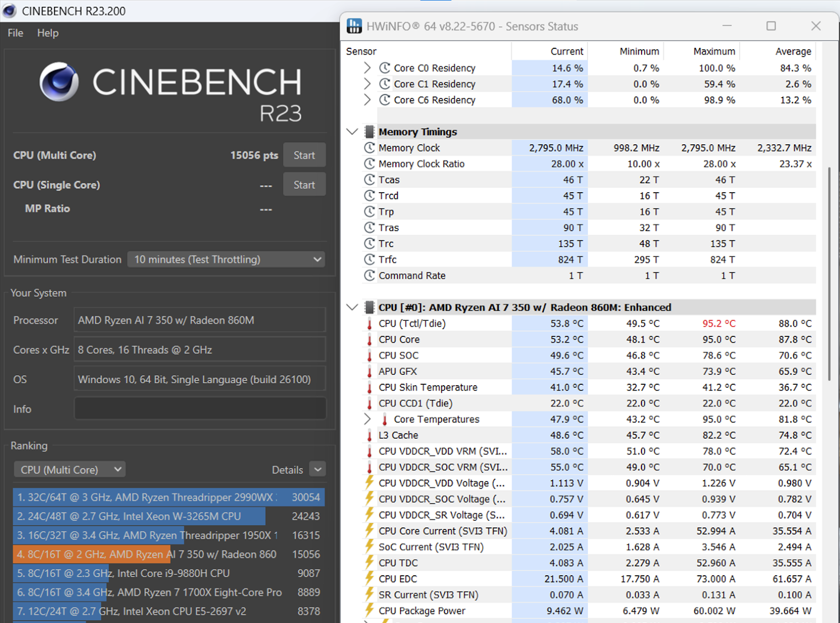The image size is (840, 623).
Task: Click the clock icon beside Command Rate
Action: pyautogui.click(x=370, y=276)
